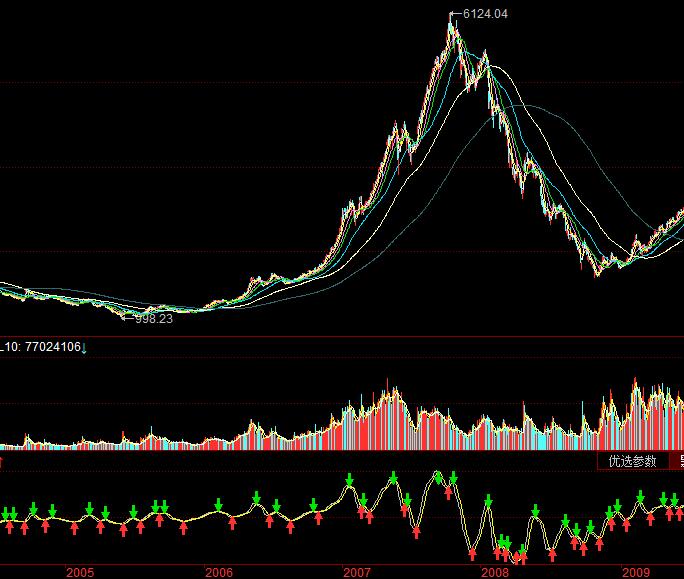Click red buy arrow at deepest trough before 2008
Viewport: 684px width, 579px height.
point(472,555)
